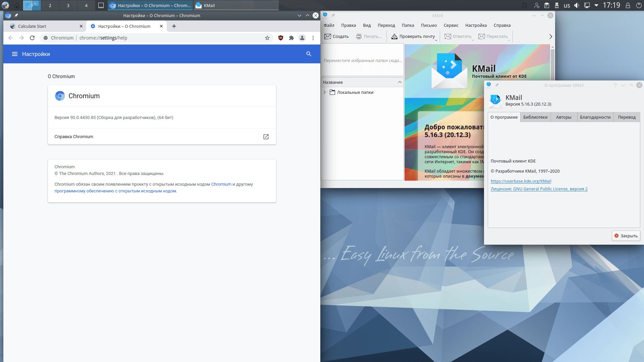Open the Chromium extensions puzzle icon
The width and height of the screenshot is (644, 362).
point(291,38)
